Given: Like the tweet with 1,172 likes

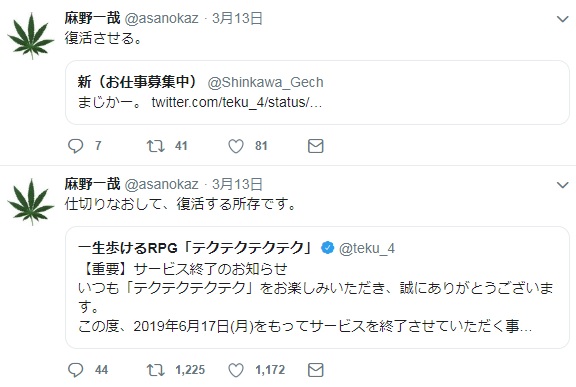Looking at the screenshot, I should point(236,370).
